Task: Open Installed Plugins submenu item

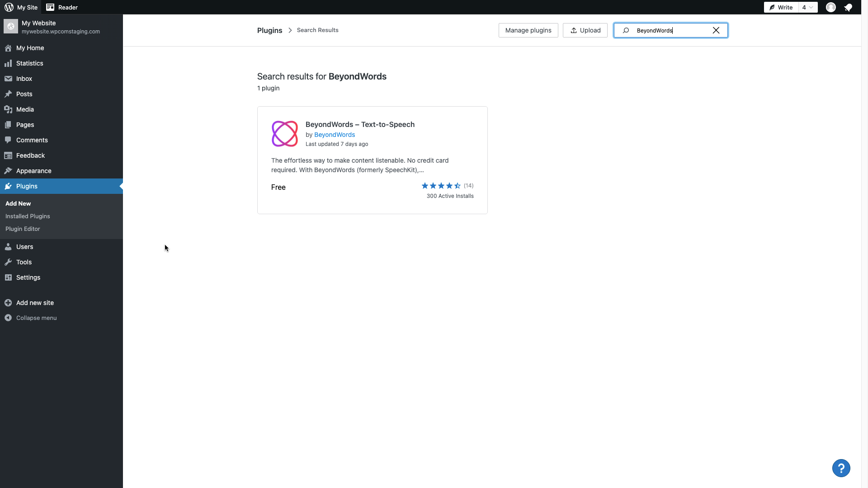Action: (x=28, y=216)
